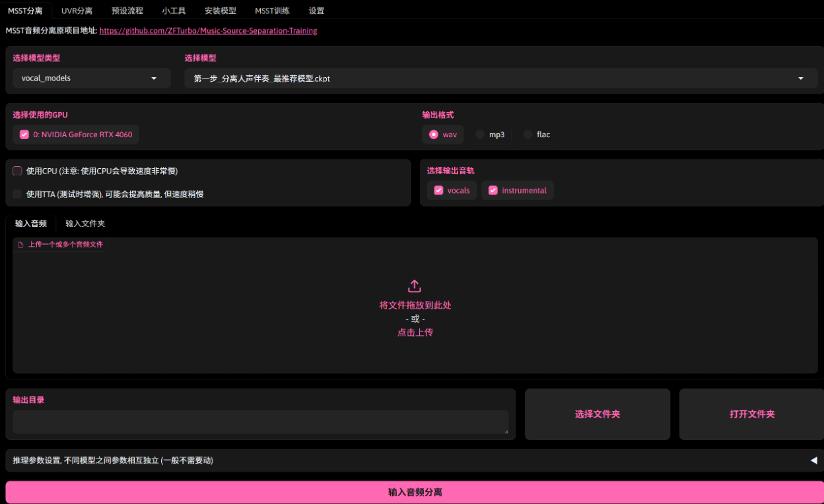Viewport: 824px width, 504px height.
Task: Choose wav output format
Action: (434, 135)
